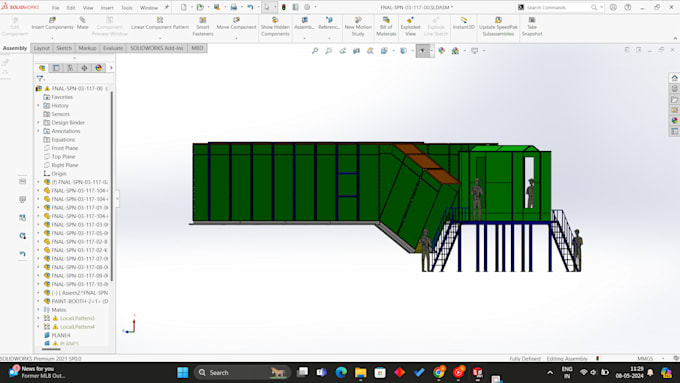Open Linear Component Pattern

click(160, 23)
